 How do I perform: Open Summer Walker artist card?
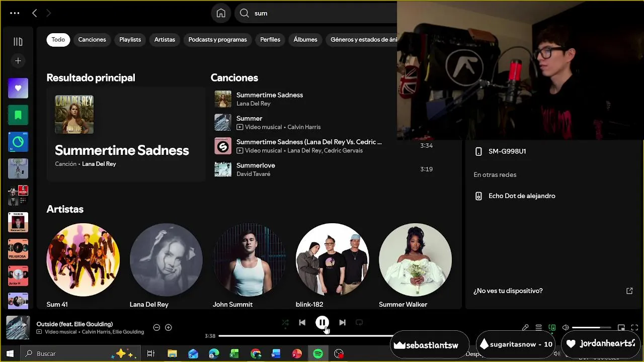415,265
